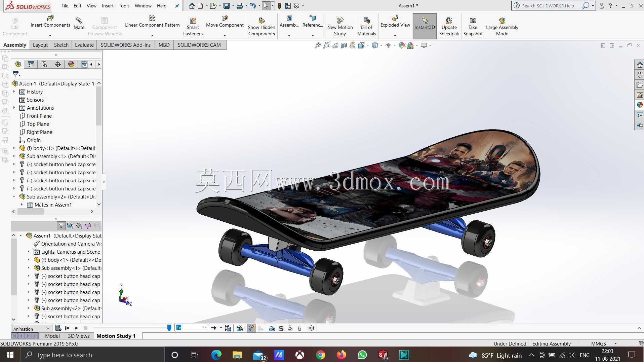Click the Calculate motion study icon
The width and height of the screenshot is (644, 362).
[x=58, y=328]
